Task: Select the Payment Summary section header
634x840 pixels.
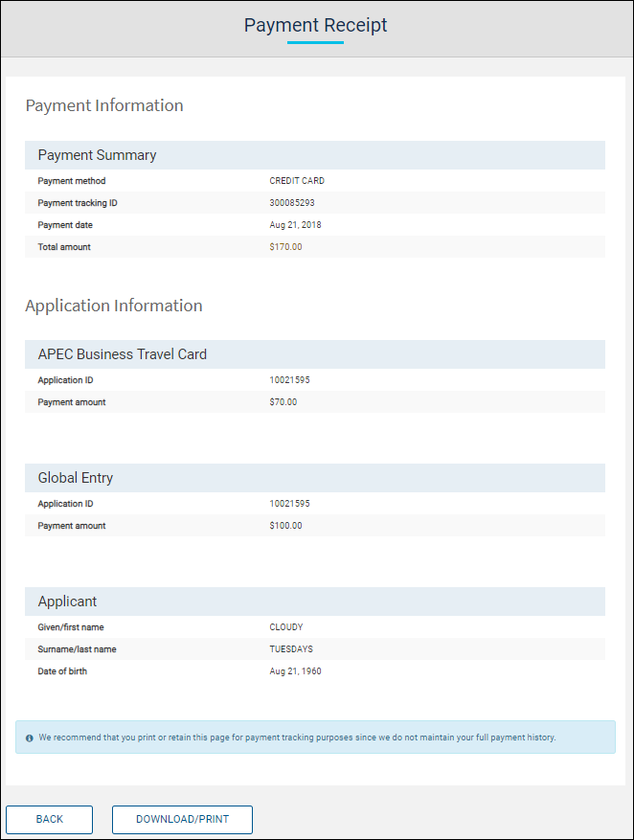Action: click(x=97, y=155)
